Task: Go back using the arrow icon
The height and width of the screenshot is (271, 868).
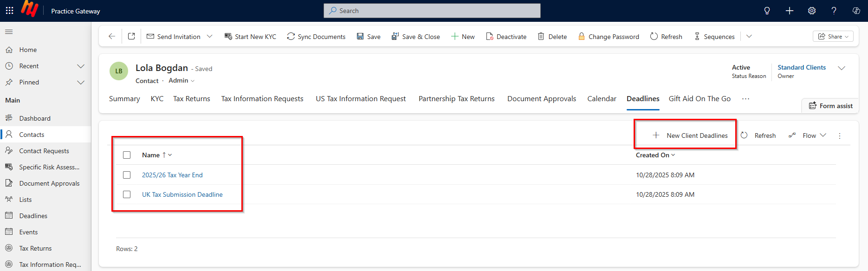Action: click(x=111, y=36)
